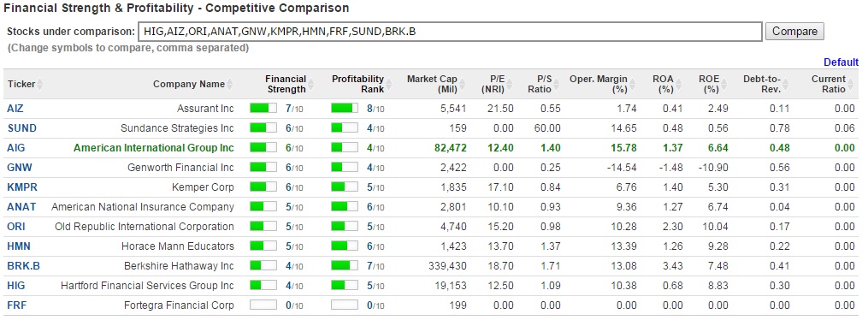This screenshot has width=868, height=326.
Task: Open the BRK.B ticker link
Action: pos(23,265)
